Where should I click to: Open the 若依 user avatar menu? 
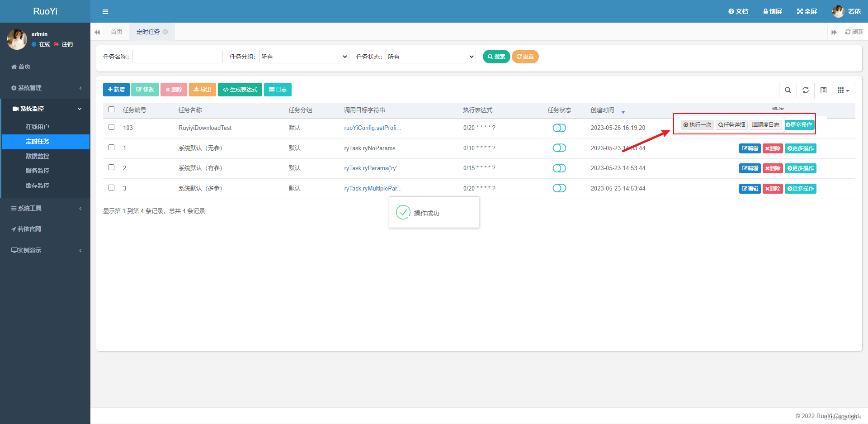[846, 11]
